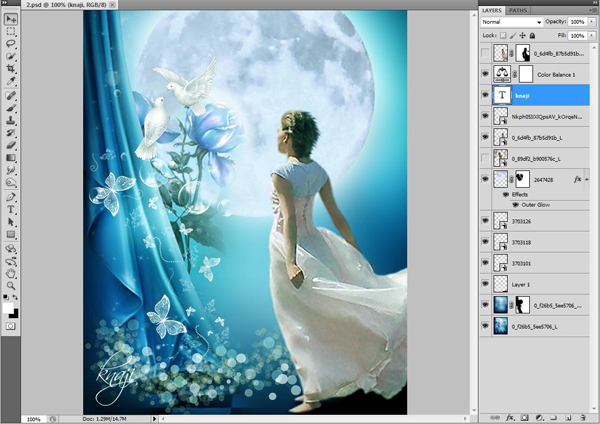Image resolution: width=600 pixels, height=424 pixels.
Task: Open the Opacity slider dropdown arrow
Action: click(x=590, y=20)
